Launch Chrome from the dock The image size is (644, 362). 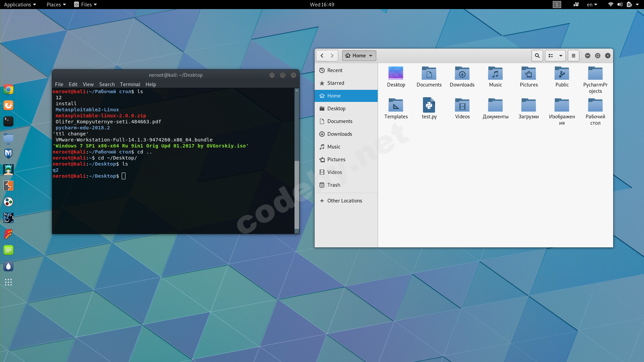8,89
